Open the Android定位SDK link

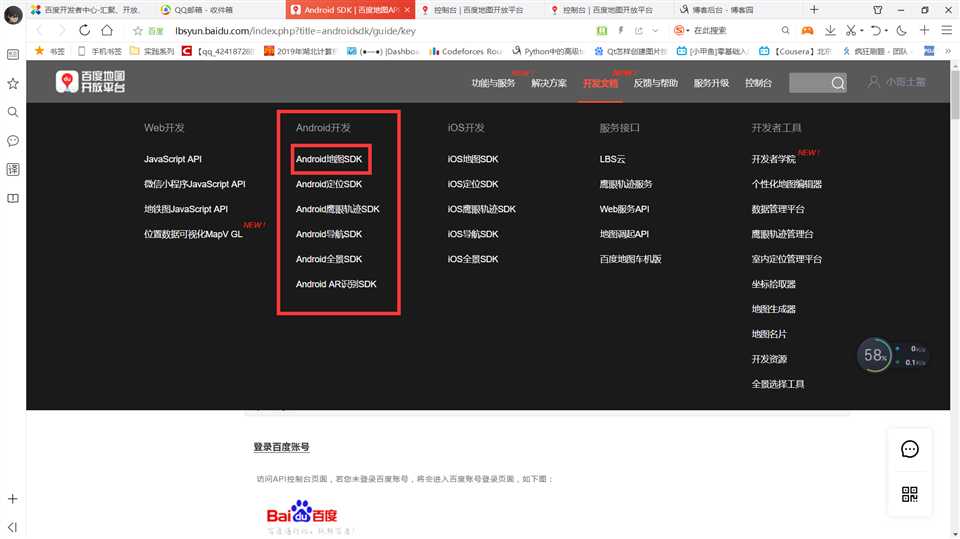pos(329,184)
